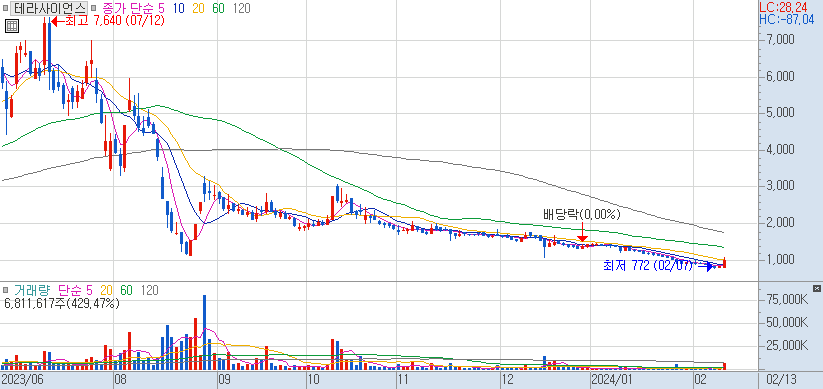Viewport: 823px width, 389px height.
Task: Select the orange 20 legend in volume panel
Action: pos(107,290)
